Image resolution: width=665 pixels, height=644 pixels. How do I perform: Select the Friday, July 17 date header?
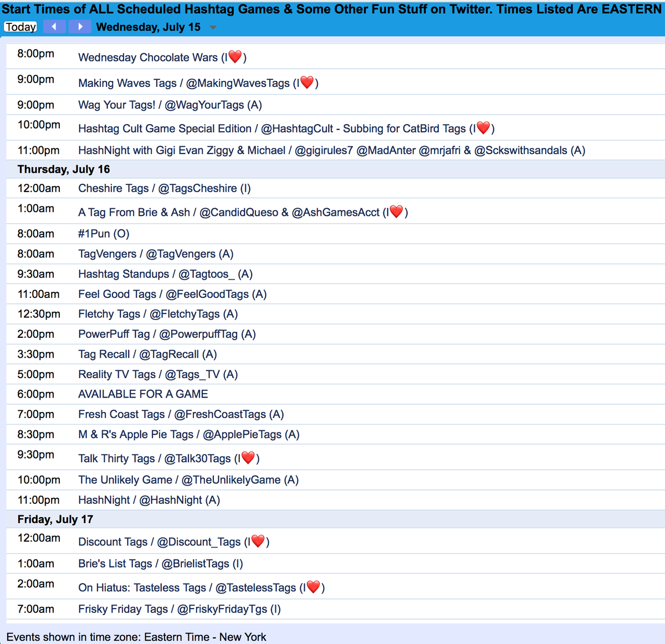(x=55, y=519)
